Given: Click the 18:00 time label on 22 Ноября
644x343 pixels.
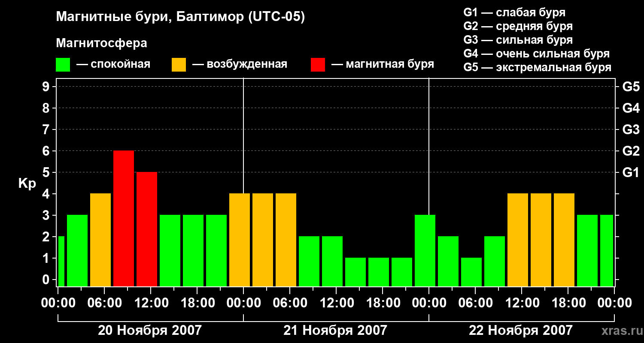Looking at the screenshot, I should coord(568,303).
